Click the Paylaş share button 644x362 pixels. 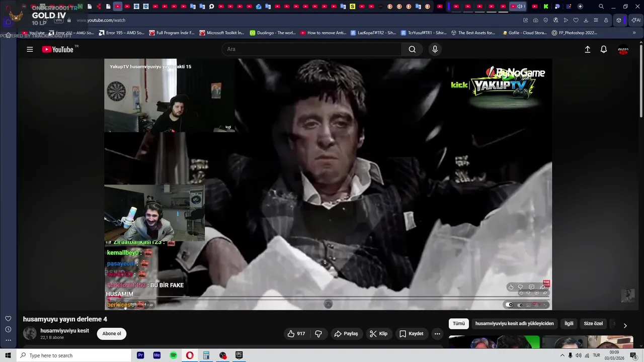pos(346,334)
